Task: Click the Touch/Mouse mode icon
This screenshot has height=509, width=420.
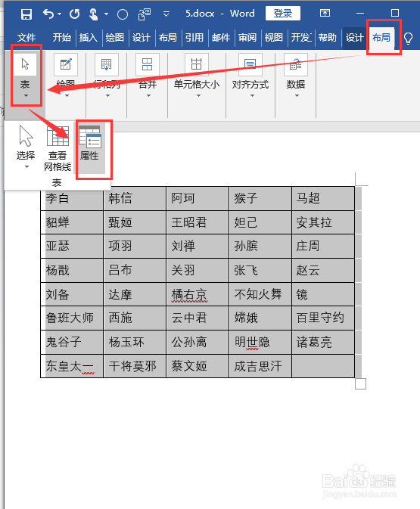Action: click(x=94, y=14)
